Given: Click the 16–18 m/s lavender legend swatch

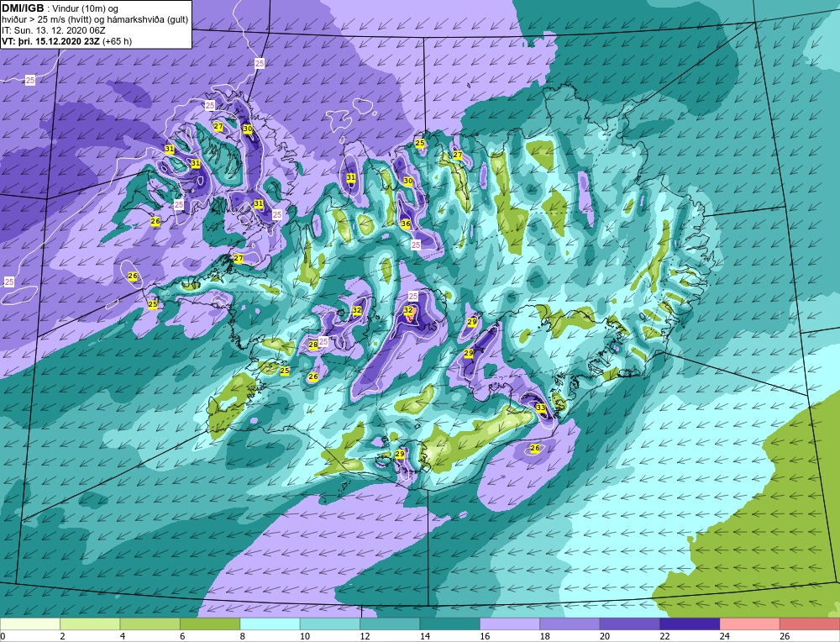Looking at the screenshot, I should pos(510,624).
